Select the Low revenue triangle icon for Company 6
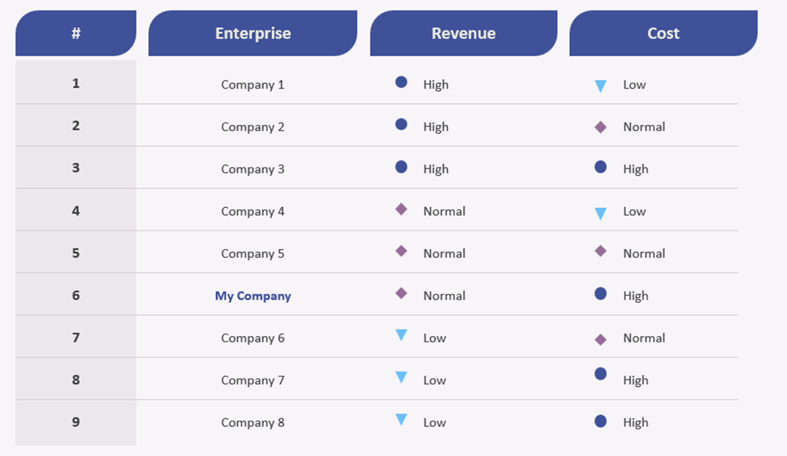The image size is (787, 456). coord(401,336)
